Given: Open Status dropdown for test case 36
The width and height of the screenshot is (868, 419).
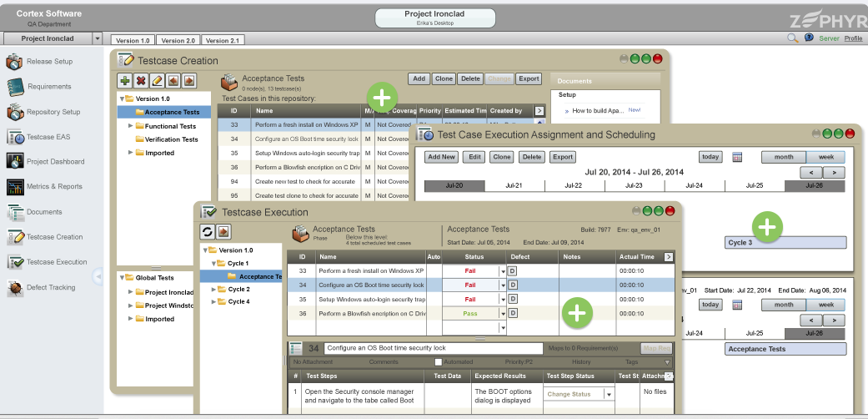Looking at the screenshot, I should point(503,314).
